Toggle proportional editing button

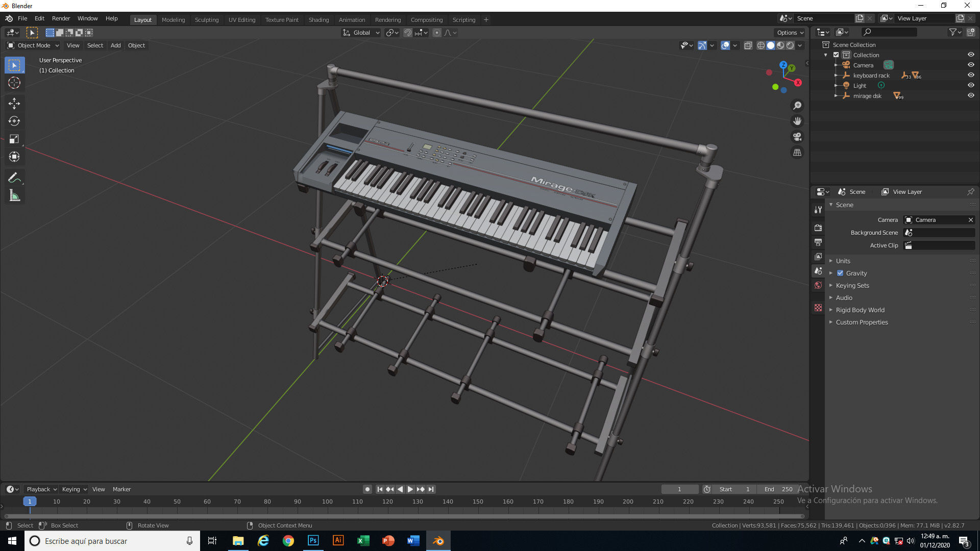tap(437, 33)
